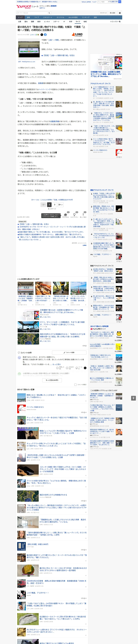
Task: Select the 速報 tab
Action: point(28,17)
